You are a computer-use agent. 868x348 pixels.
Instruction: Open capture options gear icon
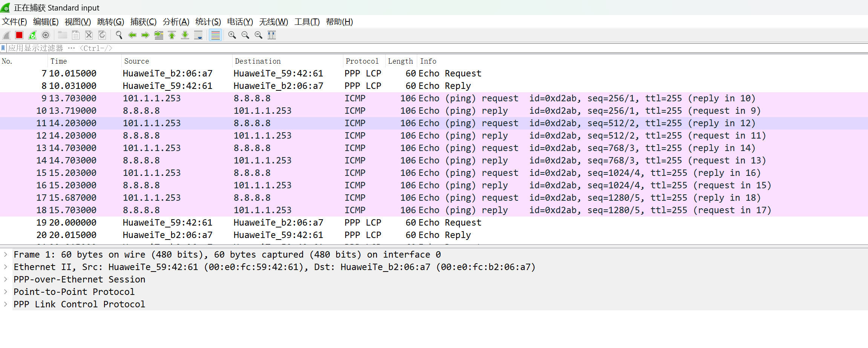pos(46,35)
